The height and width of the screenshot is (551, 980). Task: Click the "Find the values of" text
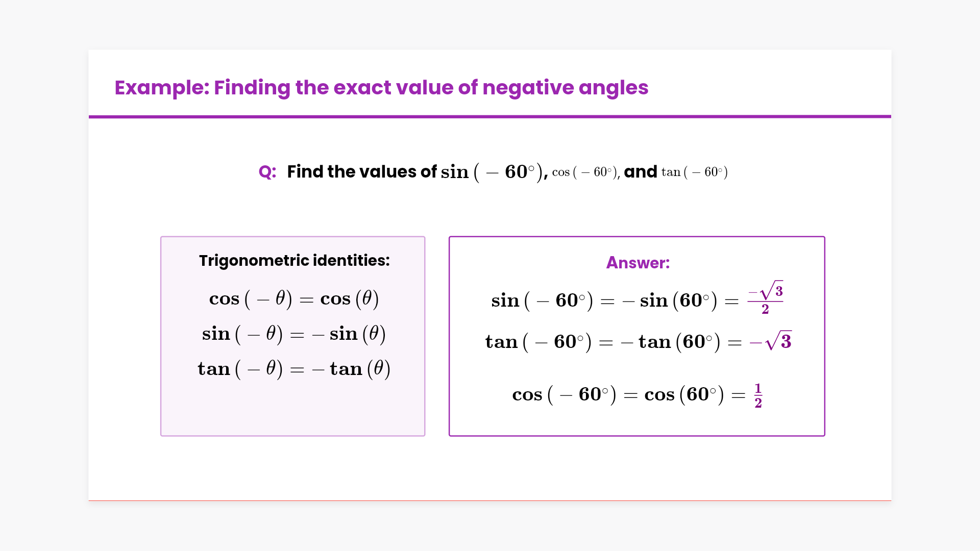(x=361, y=172)
